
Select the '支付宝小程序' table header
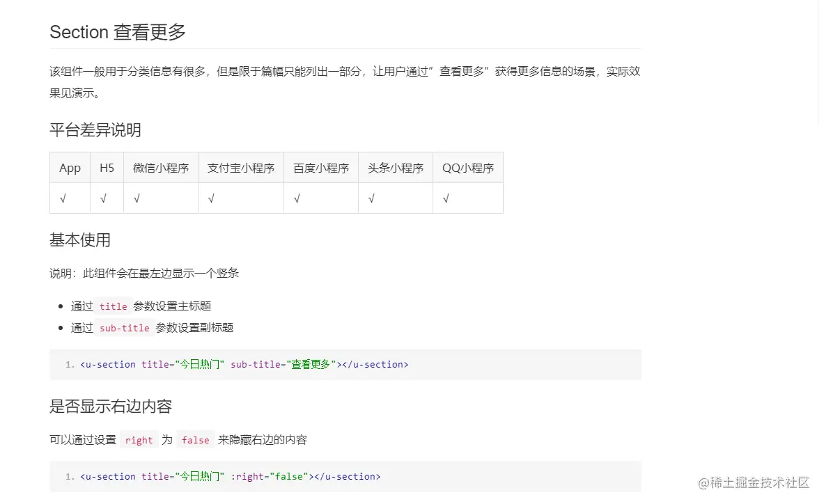pyautogui.click(x=241, y=168)
